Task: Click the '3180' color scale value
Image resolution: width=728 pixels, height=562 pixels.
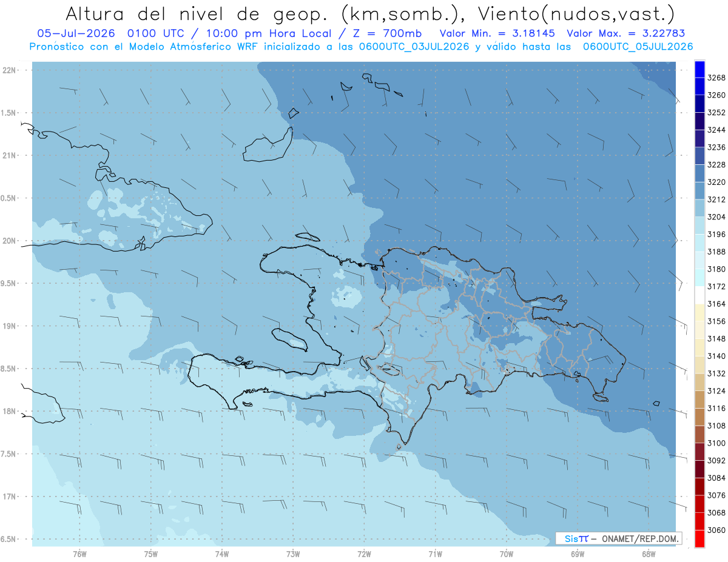Action: coord(716,269)
